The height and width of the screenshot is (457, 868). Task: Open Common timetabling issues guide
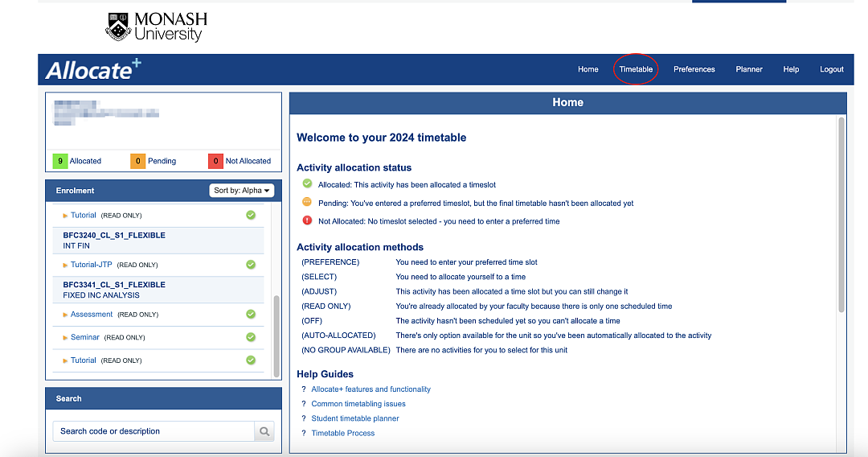click(x=358, y=404)
